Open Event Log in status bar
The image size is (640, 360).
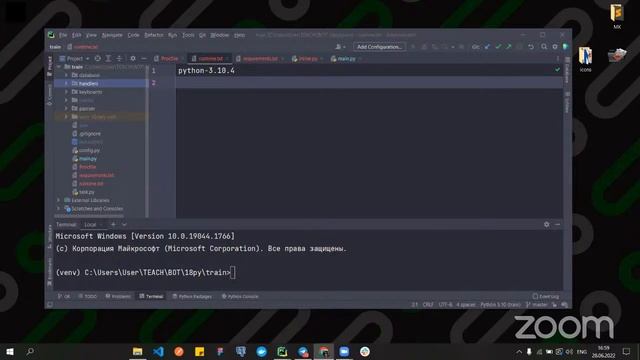[x=546, y=296]
